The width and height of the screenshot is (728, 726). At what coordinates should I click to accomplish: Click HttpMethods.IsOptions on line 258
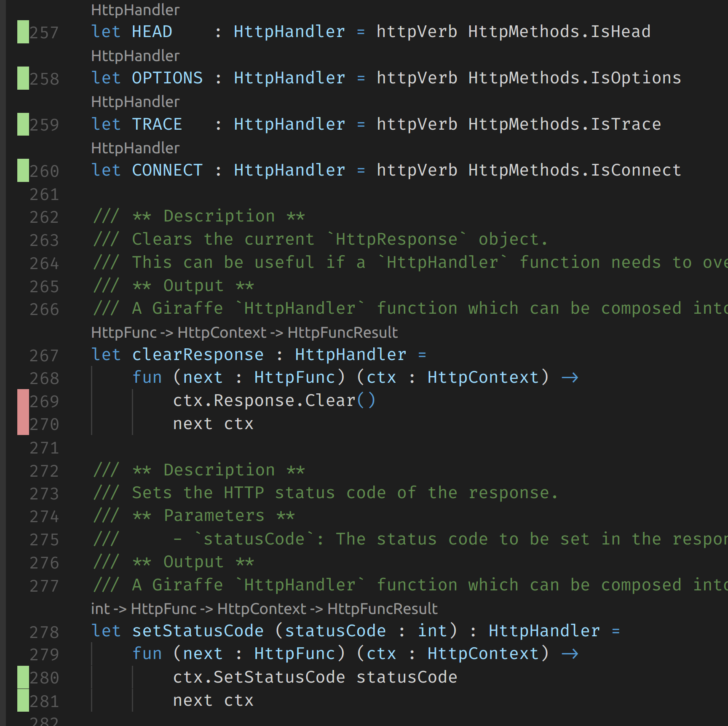coord(575,78)
